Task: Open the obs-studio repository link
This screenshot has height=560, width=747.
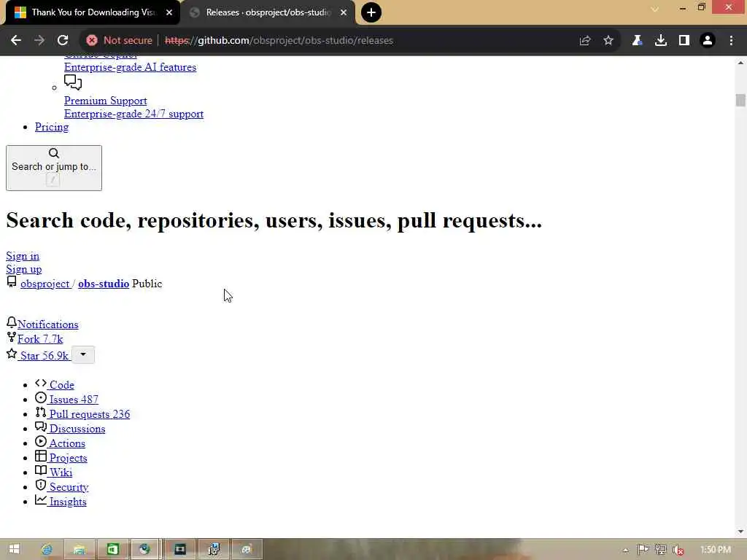Action: point(104,284)
